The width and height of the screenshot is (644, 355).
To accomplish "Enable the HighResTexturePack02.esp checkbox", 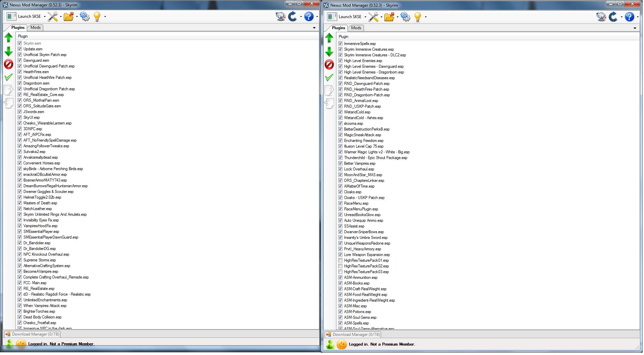I will tap(340, 266).
